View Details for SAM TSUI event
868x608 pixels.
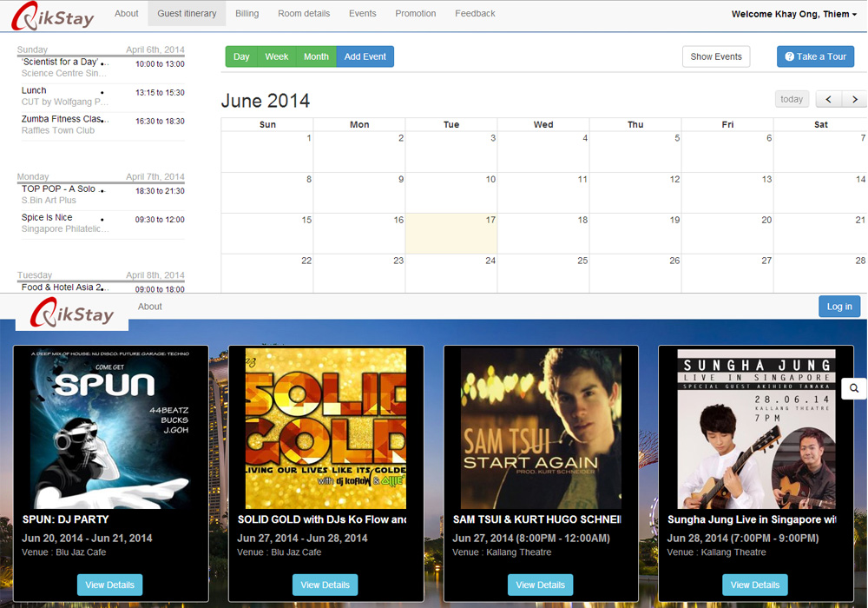pos(540,585)
